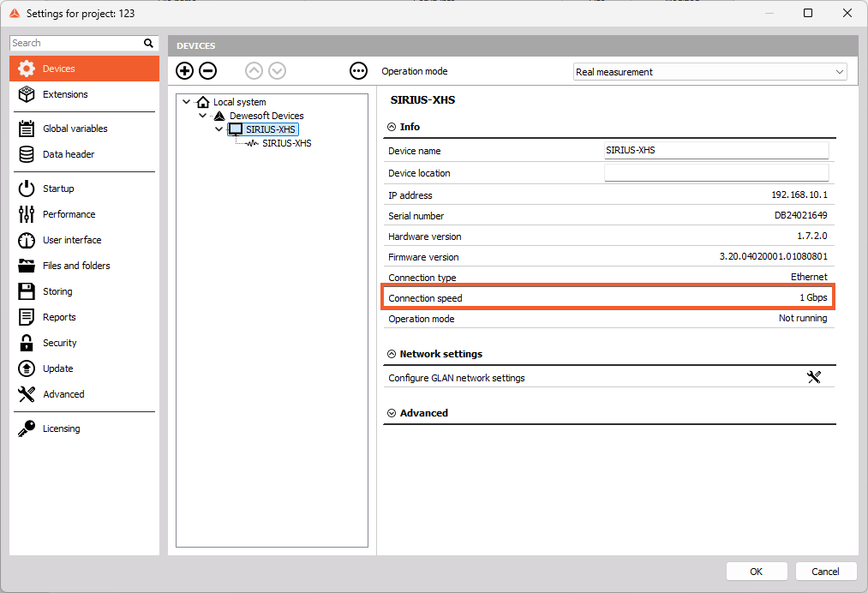Open Licensing settings
The image size is (868, 593).
pos(84,428)
